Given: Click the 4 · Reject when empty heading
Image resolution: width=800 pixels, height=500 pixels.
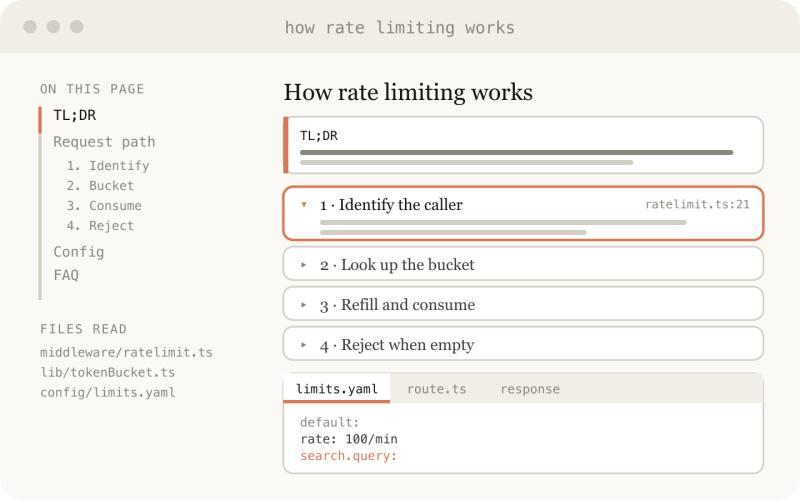Looking at the screenshot, I should pyautogui.click(x=397, y=345).
